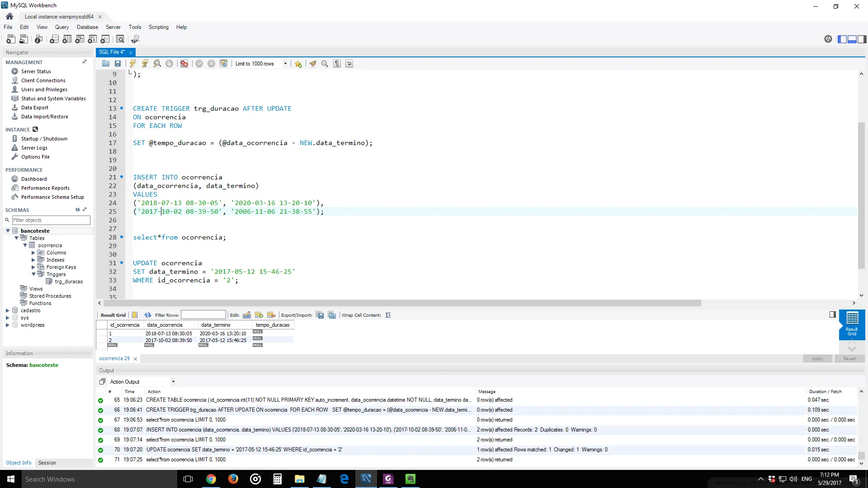Image resolution: width=868 pixels, height=488 pixels.
Task: Save the SQL script file
Action: coord(118,64)
